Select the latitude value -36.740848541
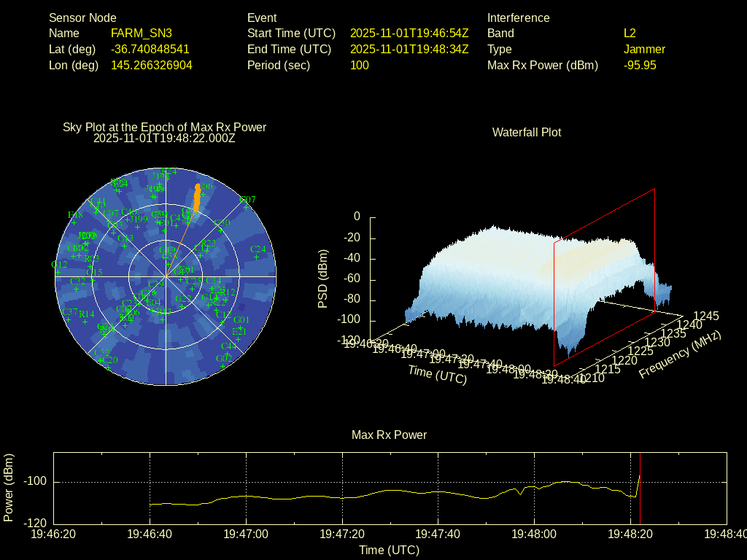The image size is (747, 560). point(150,49)
